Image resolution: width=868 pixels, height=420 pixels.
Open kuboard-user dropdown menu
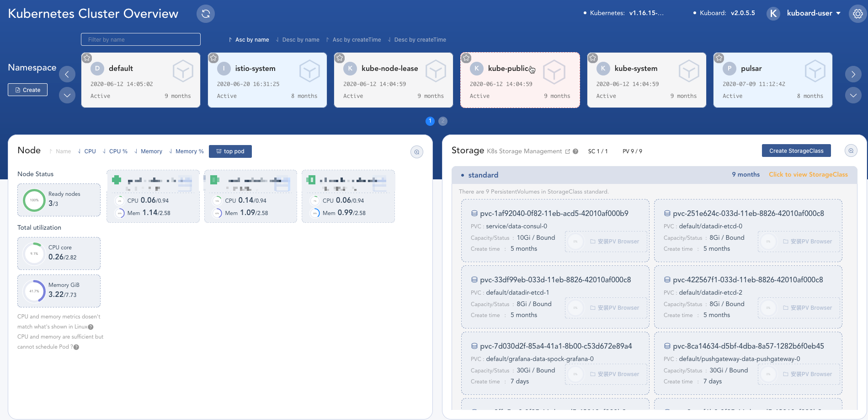pyautogui.click(x=814, y=13)
